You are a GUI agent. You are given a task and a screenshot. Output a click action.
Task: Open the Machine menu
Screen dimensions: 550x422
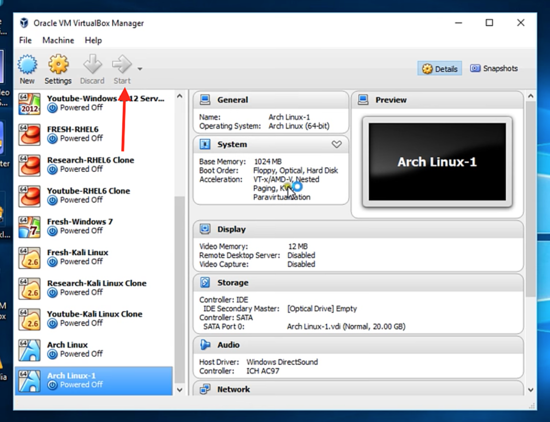(x=58, y=40)
